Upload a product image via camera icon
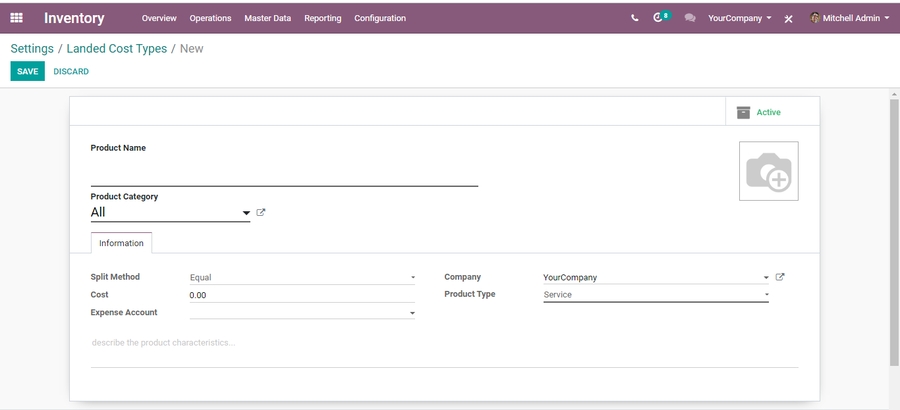The image size is (900, 410). coord(768,172)
